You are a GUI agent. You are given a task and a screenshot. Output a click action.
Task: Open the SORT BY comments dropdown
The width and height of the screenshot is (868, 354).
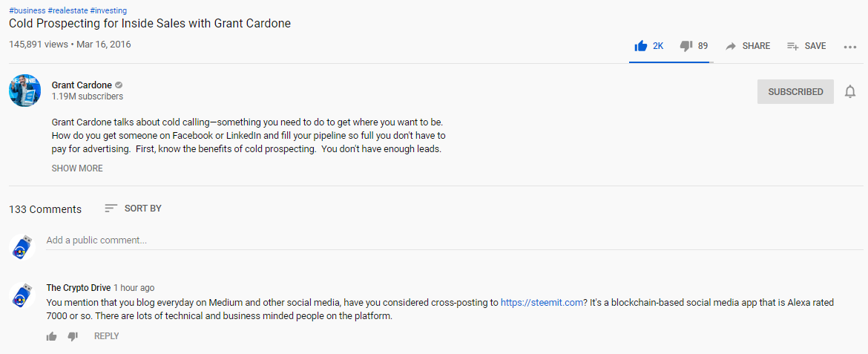133,209
